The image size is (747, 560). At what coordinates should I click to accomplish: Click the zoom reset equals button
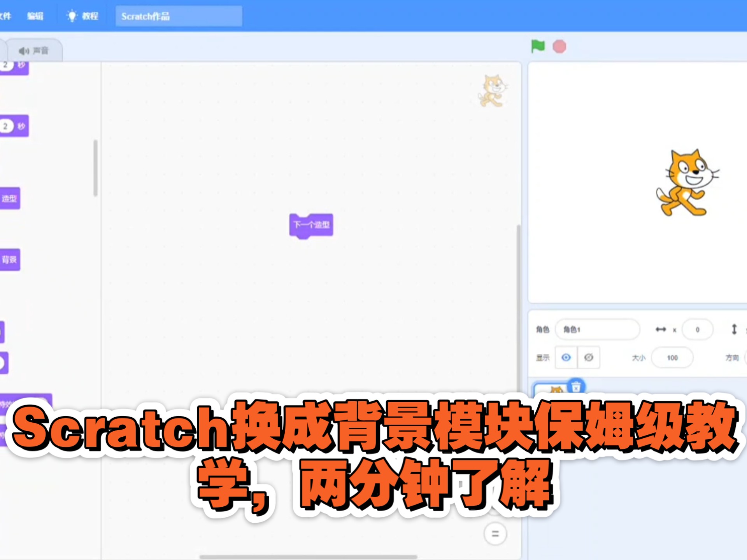(495, 534)
